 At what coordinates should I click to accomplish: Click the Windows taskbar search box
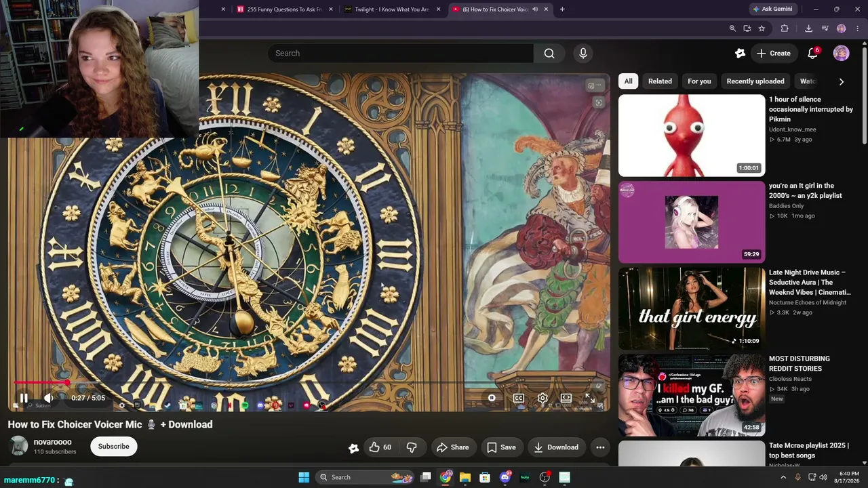click(366, 477)
